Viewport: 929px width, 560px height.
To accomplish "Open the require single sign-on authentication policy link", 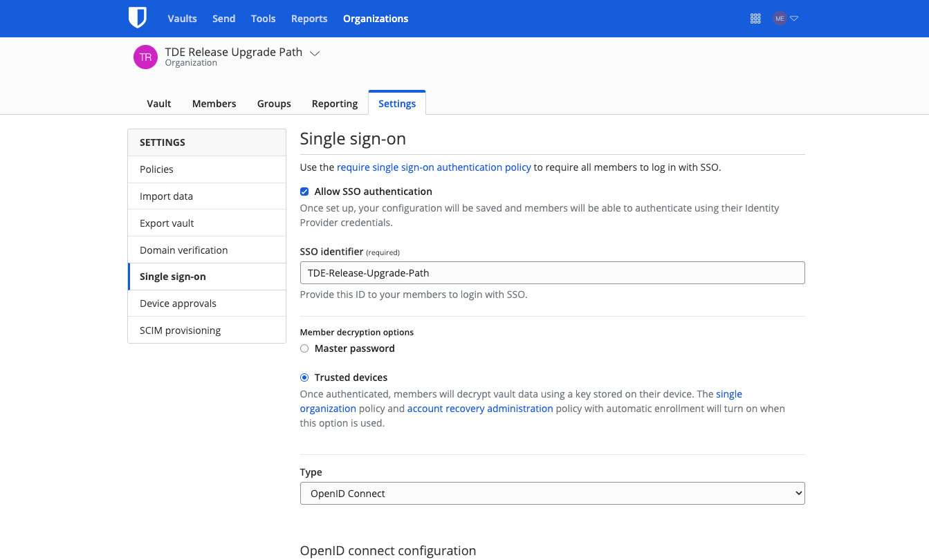I will tap(434, 167).
